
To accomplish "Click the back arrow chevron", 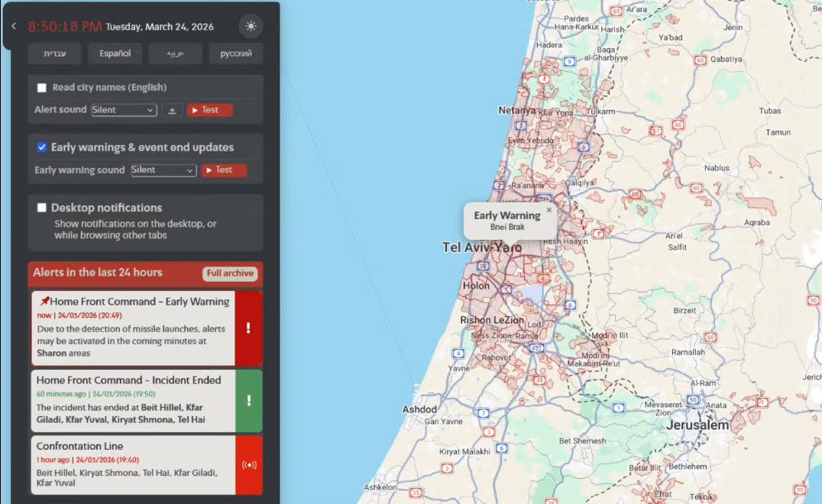I will pyautogui.click(x=14, y=26).
